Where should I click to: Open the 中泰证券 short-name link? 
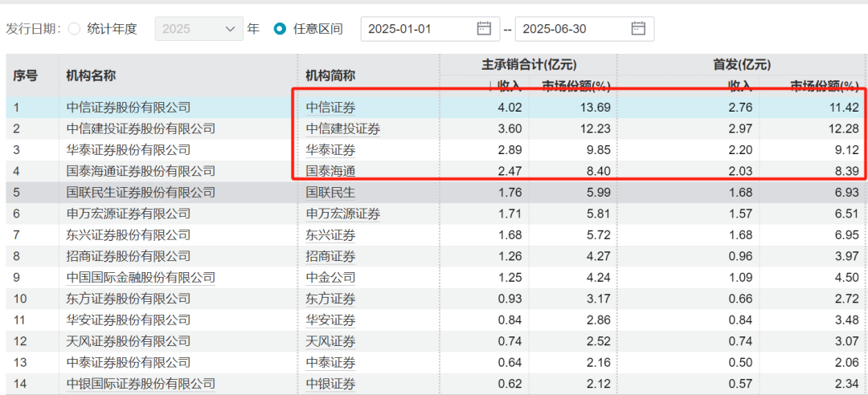click(330, 363)
